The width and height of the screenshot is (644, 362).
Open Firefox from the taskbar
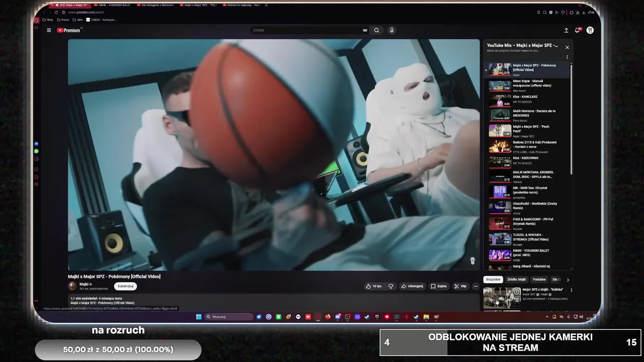pyautogui.click(x=328, y=317)
